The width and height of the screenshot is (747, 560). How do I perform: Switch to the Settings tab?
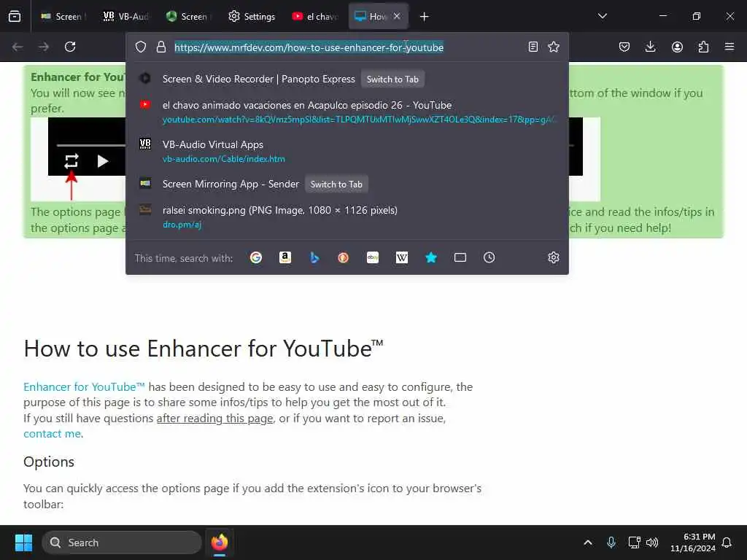[252, 16]
